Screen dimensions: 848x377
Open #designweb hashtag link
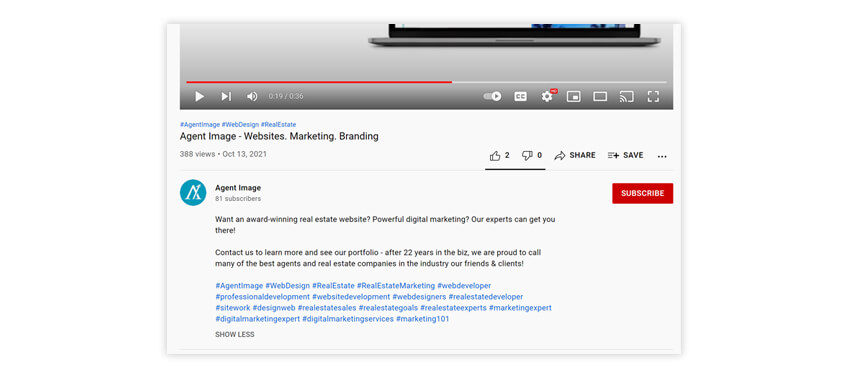[274, 308]
